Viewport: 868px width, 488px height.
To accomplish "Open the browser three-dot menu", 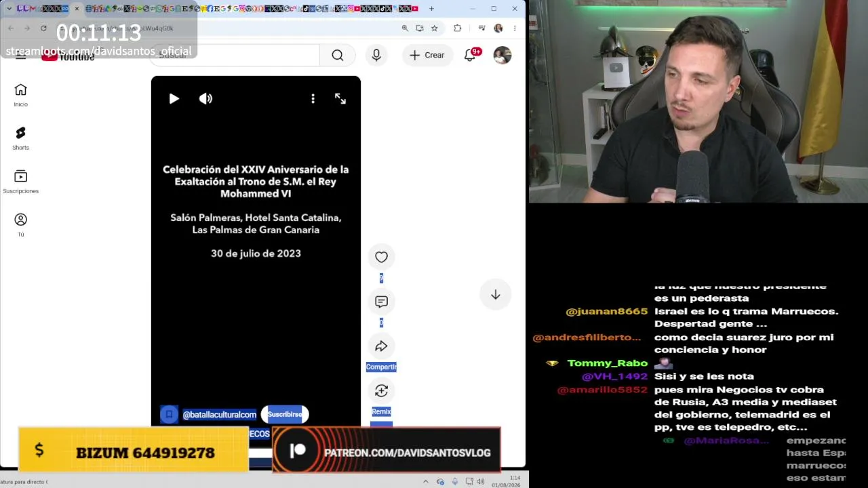I will 515,28.
